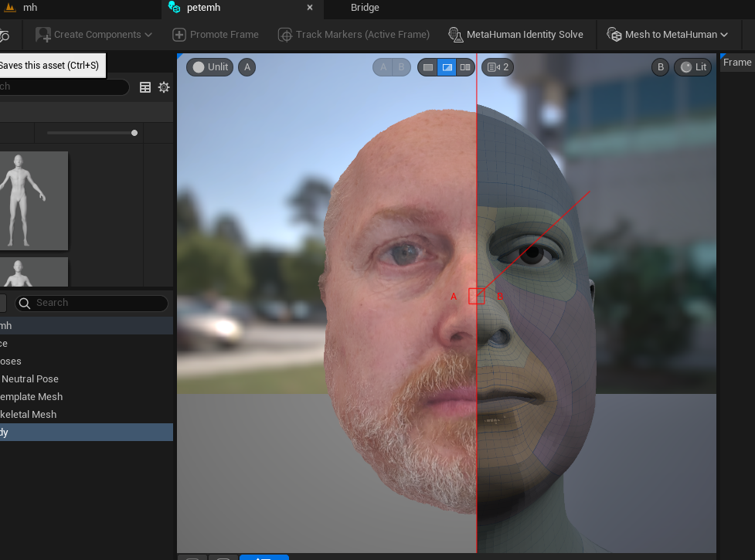The width and height of the screenshot is (755, 560).
Task: Click the MetaHuman Identity Solve icon
Action: 455,35
